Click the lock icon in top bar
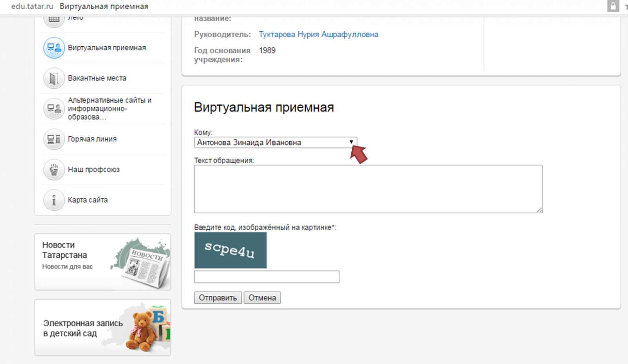628x364 pixels. pos(613,6)
